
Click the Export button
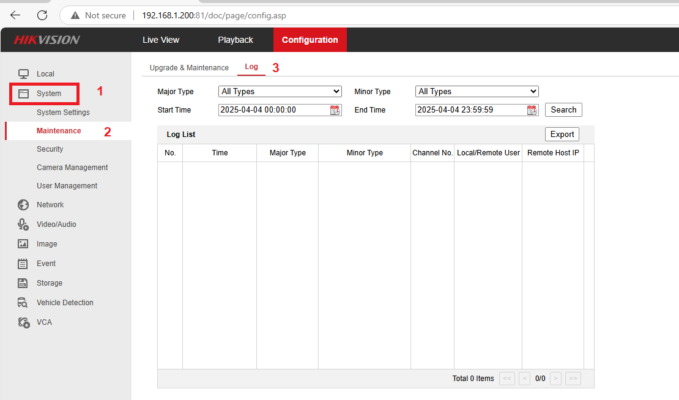pyautogui.click(x=562, y=134)
